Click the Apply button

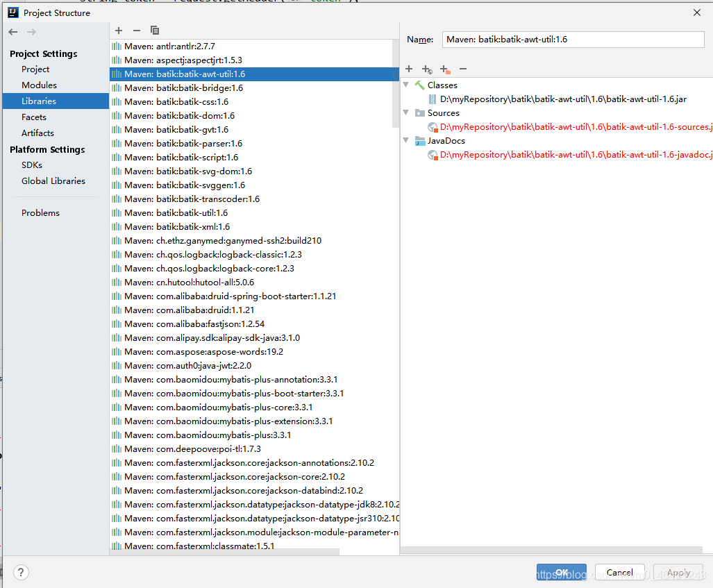[678, 573]
